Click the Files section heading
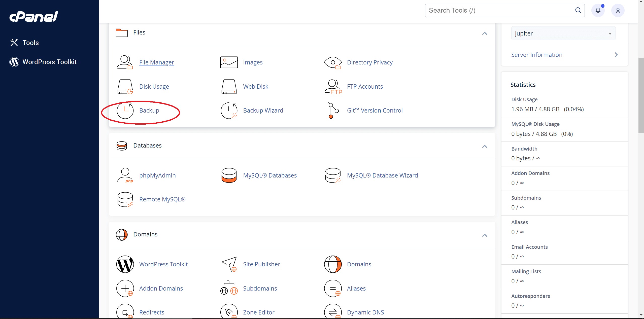Image resolution: width=644 pixels, height=319 pixels. pos(139,32)
